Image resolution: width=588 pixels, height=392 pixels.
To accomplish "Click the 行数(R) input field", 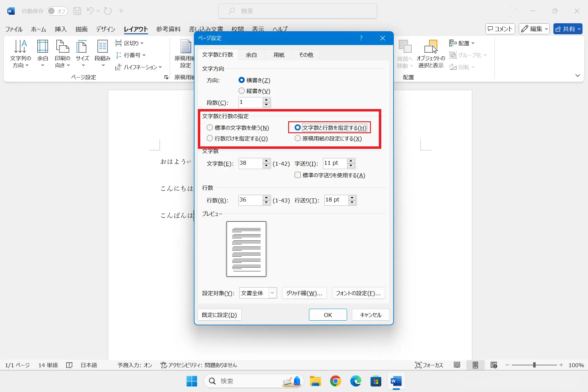I will [251, 200].
